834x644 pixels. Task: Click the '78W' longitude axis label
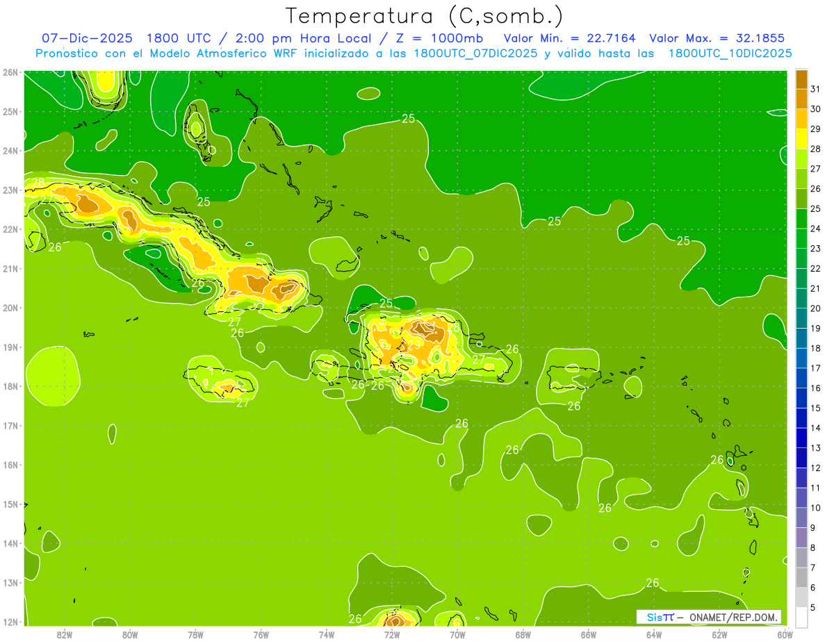[195, 634]
